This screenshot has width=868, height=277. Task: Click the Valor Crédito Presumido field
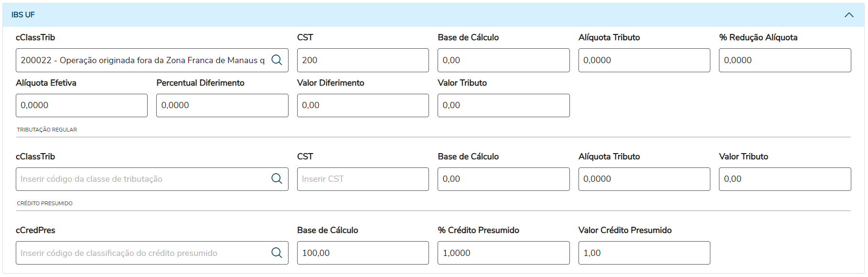click(643, 253)
